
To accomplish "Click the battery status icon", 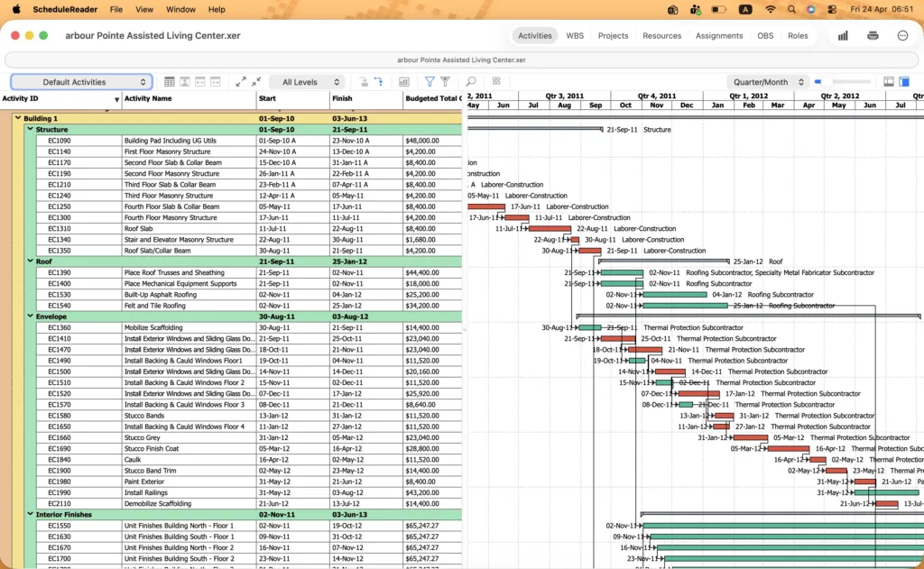I will point(718,9).
